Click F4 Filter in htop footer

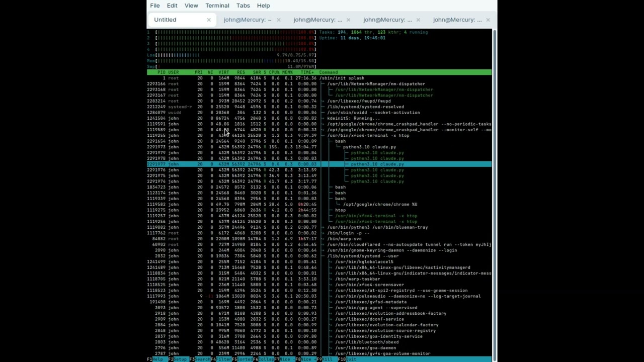(x=220, y=359)
